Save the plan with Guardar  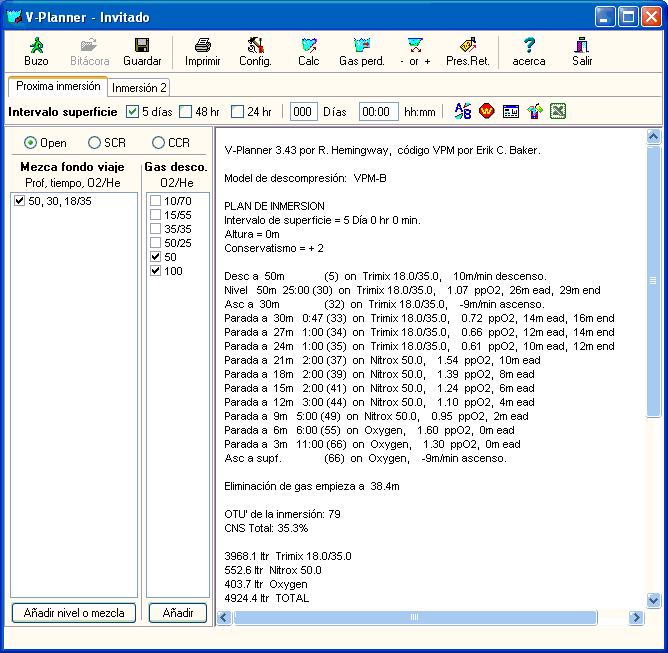pos(142,52)
